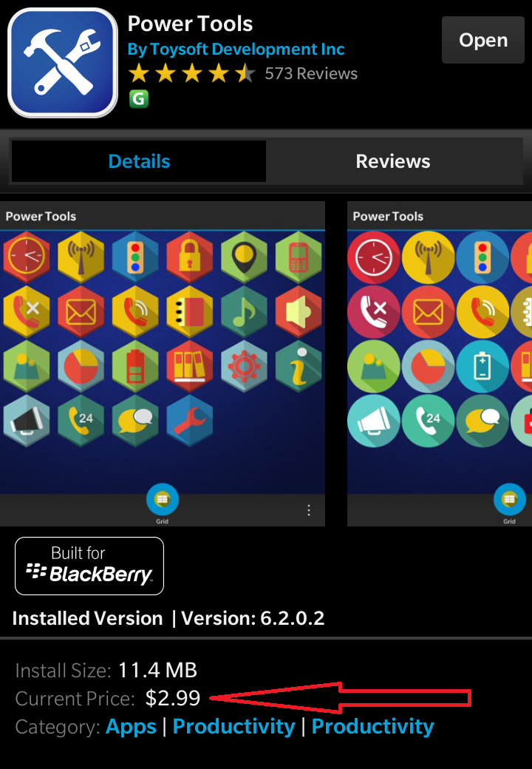Switch to the Reviews tab
This screenshot has height=769, width=532.
click(393, 161)
